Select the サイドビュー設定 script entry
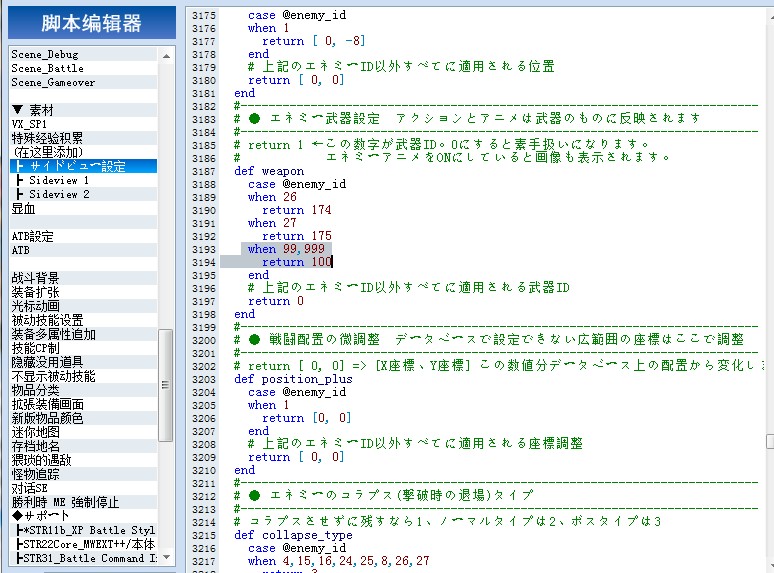Image resolution: width=774 pixels, height=573 pixels. point(83,166)
